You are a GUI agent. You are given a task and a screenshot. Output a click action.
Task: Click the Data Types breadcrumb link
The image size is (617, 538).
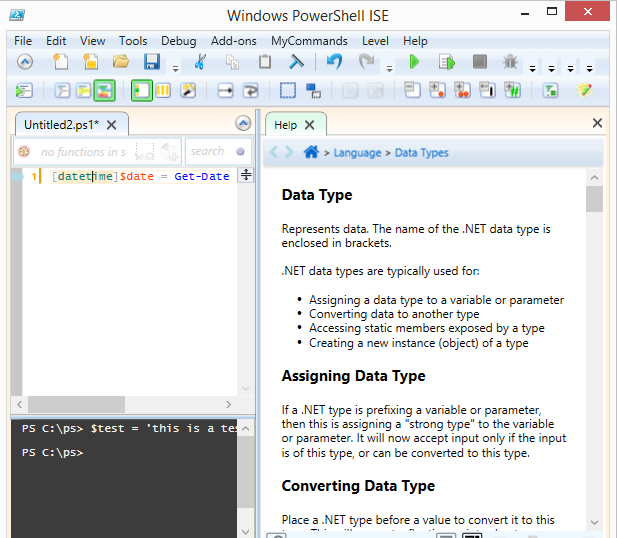[421, 153]
